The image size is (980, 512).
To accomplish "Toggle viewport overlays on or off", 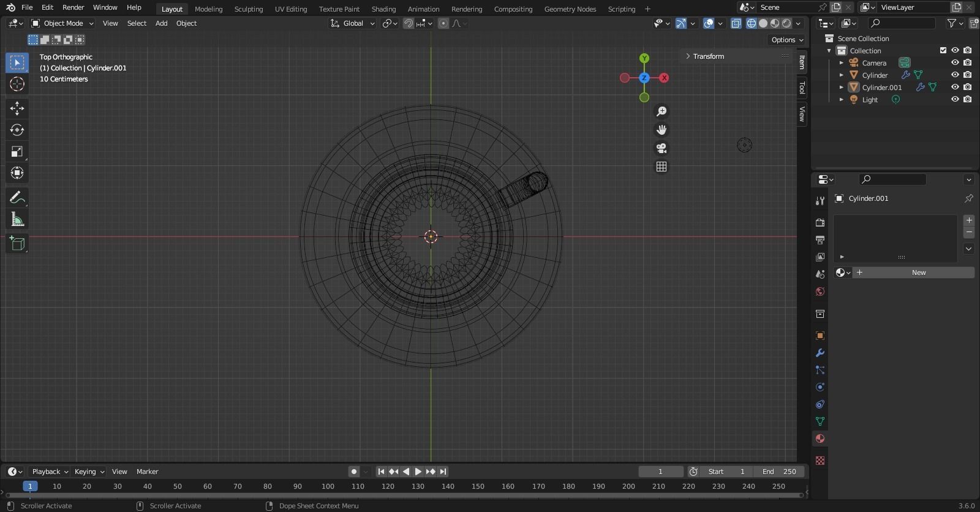I will coord(709,23).
